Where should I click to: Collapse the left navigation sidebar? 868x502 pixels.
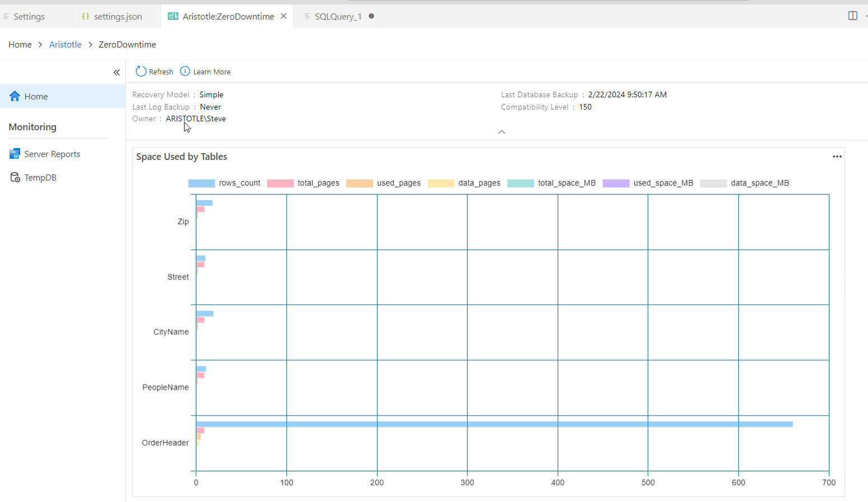(116, 72)
